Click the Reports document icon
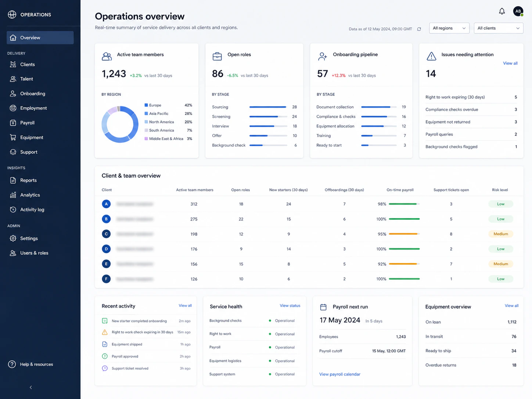532x399 pixels. pyautogui.click(x=13, y=180)
